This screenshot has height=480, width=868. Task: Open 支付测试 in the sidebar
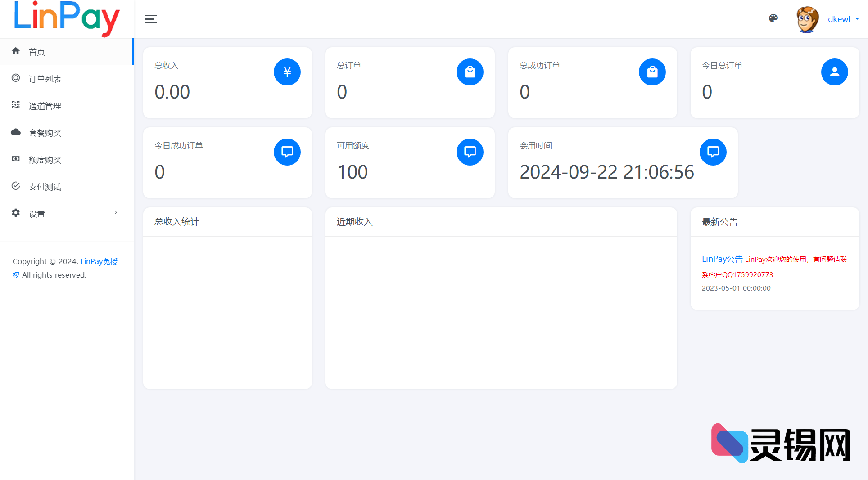coord(45,187)
